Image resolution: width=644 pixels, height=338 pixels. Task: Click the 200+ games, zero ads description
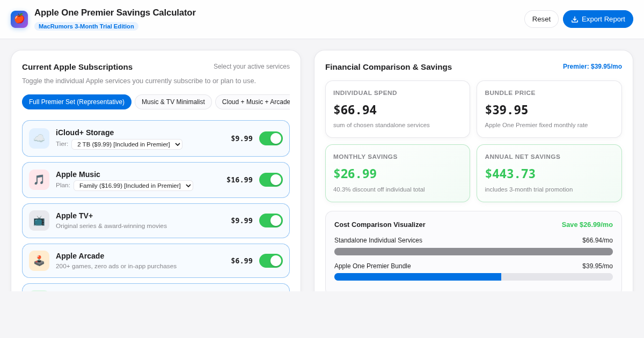116,266
